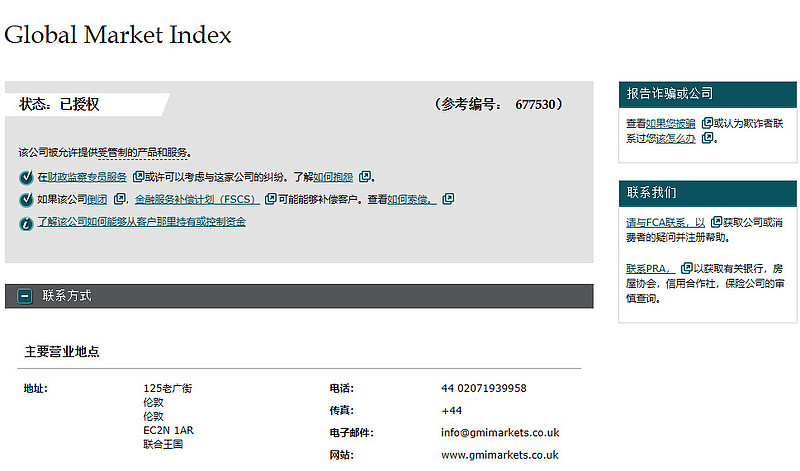Open 金融服务补偿计划 (FSCS) link

tap(197, 199)
